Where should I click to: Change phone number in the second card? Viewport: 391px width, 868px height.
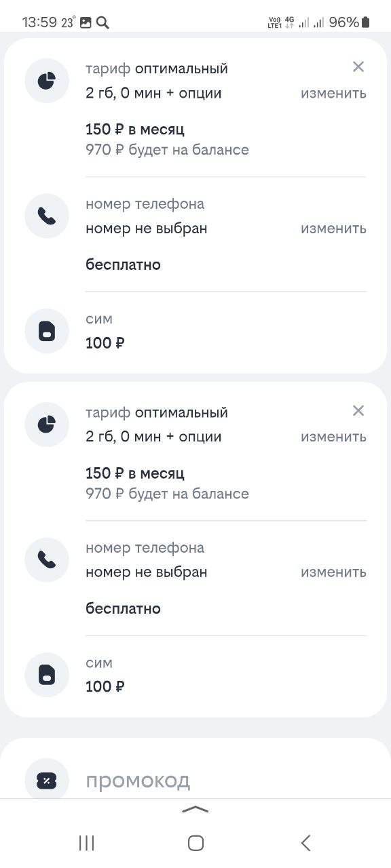click(x=333, y=572)
